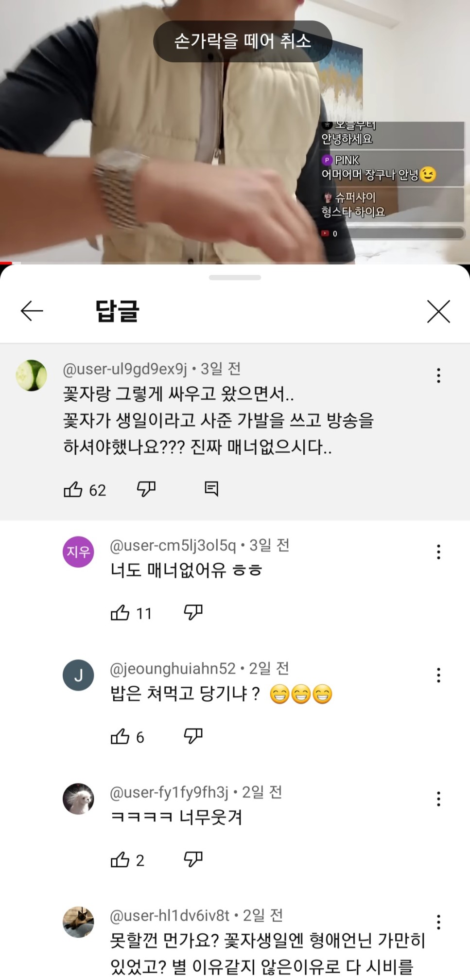Image resolution: width=470 pixels, height=980 pixels.
Task: Close the 답글 replies panel
Action: (438, 311)
